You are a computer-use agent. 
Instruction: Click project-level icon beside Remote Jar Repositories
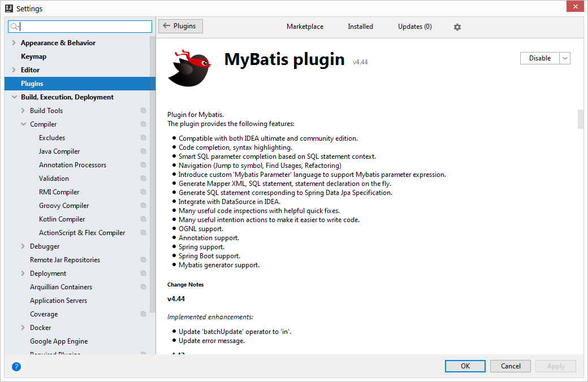coord(143,260)
